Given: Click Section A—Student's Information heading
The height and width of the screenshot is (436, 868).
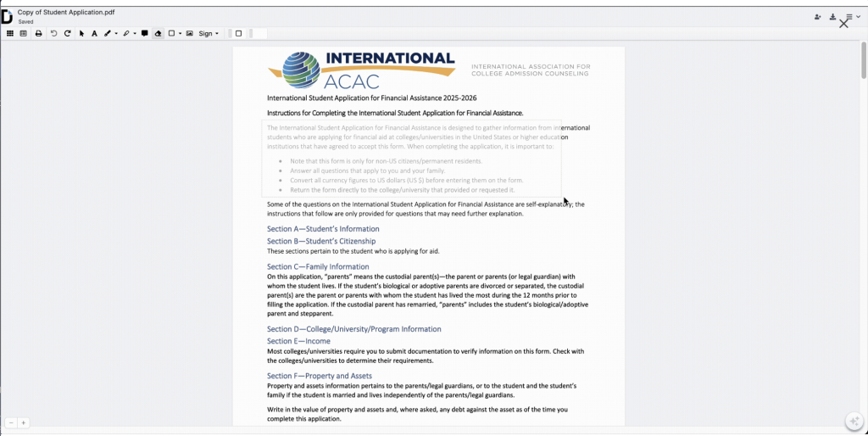Looking at the screenshot, I should pos(323,229).
